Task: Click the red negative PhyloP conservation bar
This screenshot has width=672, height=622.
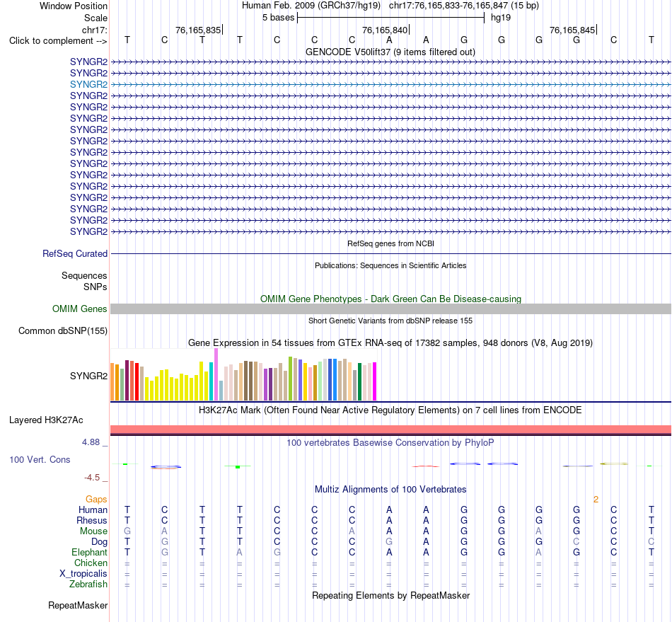Action: (426, 466)
